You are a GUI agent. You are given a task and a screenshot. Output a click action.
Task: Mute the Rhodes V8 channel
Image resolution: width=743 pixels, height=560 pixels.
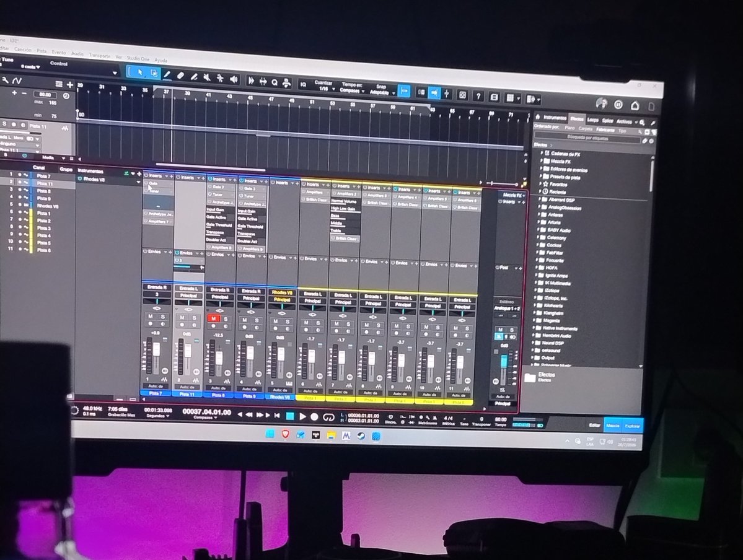[x=276, y=322]
